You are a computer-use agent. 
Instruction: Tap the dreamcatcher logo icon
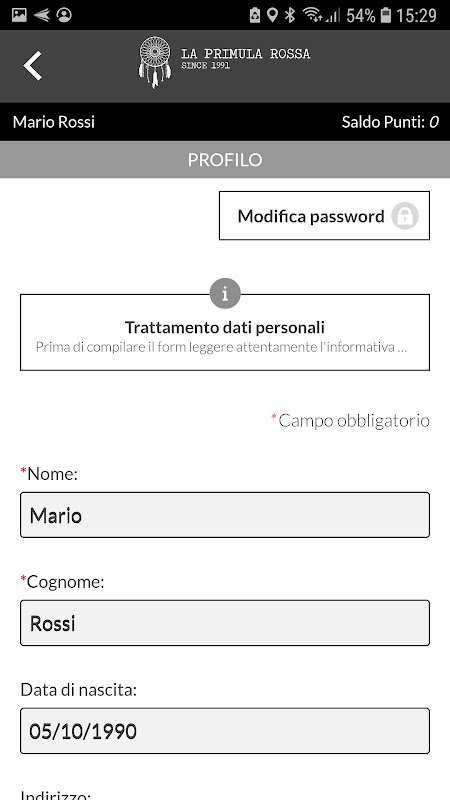pos(155,62)
